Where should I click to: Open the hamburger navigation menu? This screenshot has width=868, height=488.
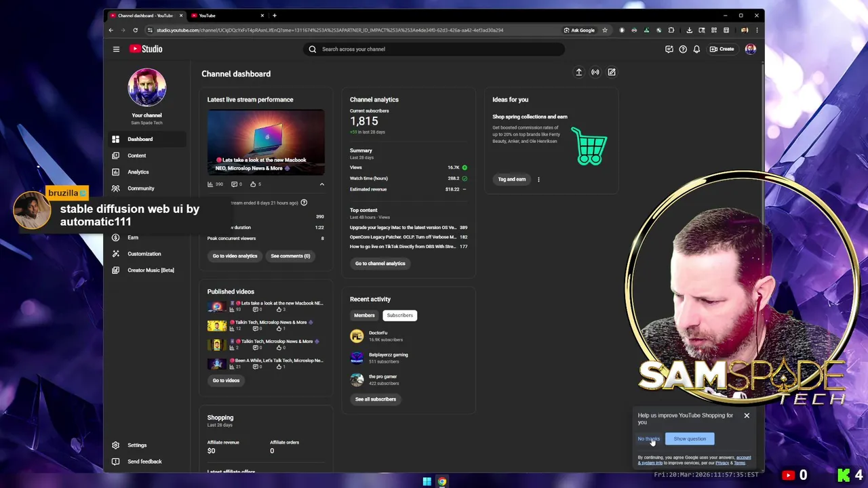click(116, 49)
